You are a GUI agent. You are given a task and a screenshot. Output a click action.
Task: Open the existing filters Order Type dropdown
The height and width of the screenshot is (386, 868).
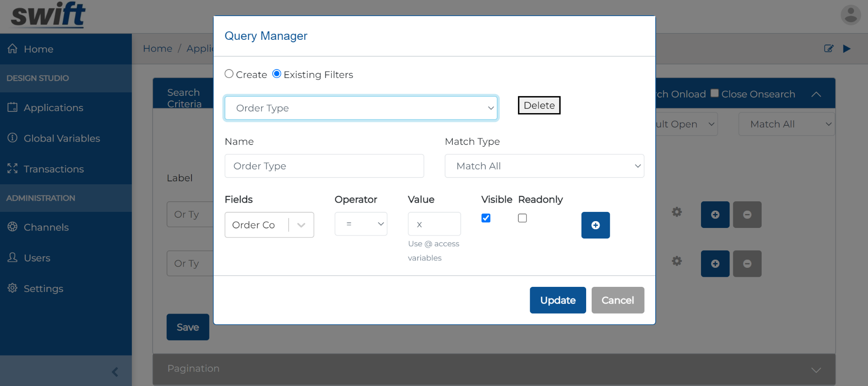point(361,108)
